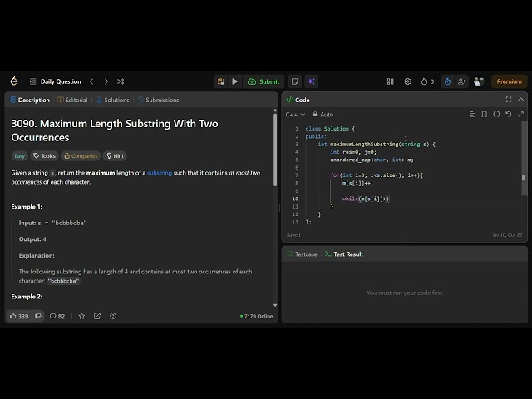Click the invite user icon
Viewport: 532px width, 399px height.
coord(461,81)
